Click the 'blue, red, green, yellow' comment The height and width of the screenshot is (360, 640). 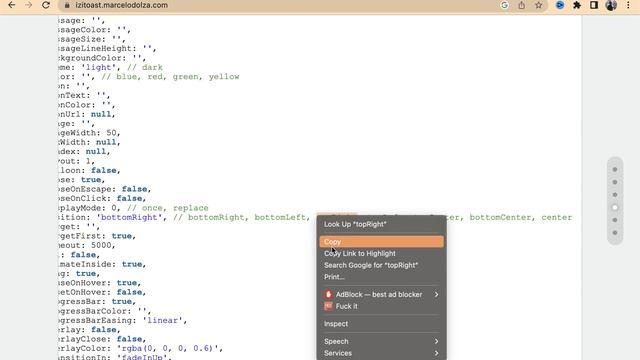click(x=170, y=77)
